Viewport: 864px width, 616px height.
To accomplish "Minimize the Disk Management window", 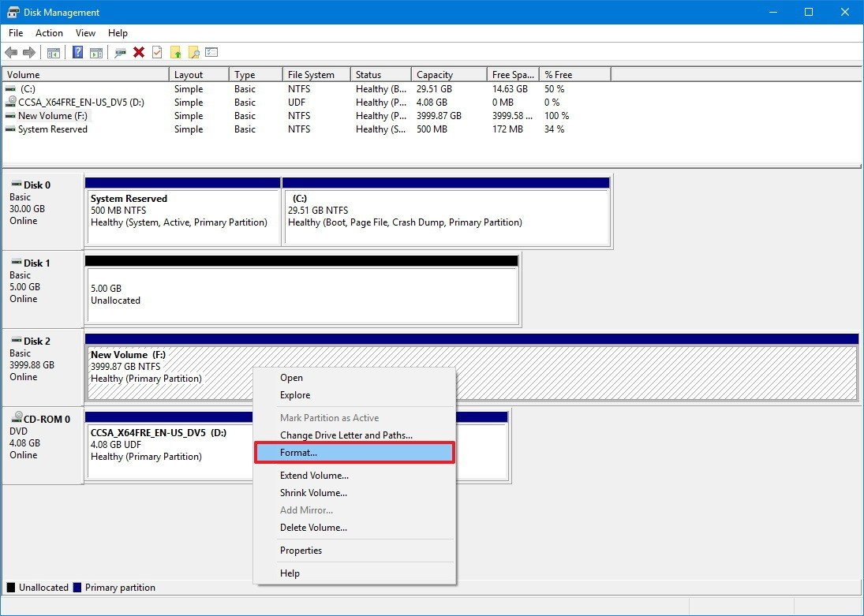I will coord(773,12).
